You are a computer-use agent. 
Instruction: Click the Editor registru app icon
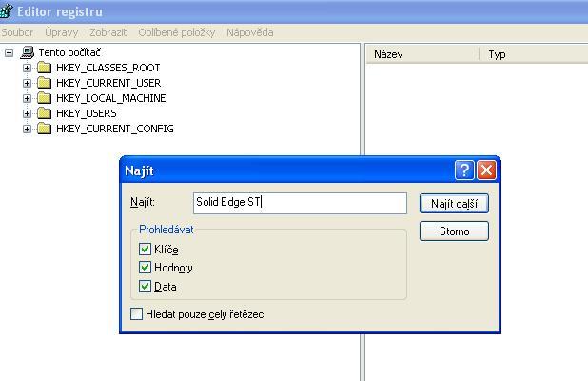point(6,10)
